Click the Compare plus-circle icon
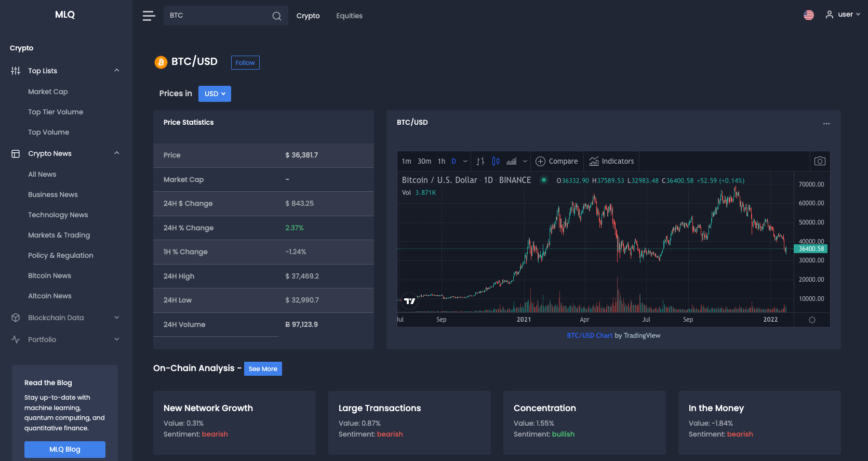 pyautogui.click(x=540, y=161)
